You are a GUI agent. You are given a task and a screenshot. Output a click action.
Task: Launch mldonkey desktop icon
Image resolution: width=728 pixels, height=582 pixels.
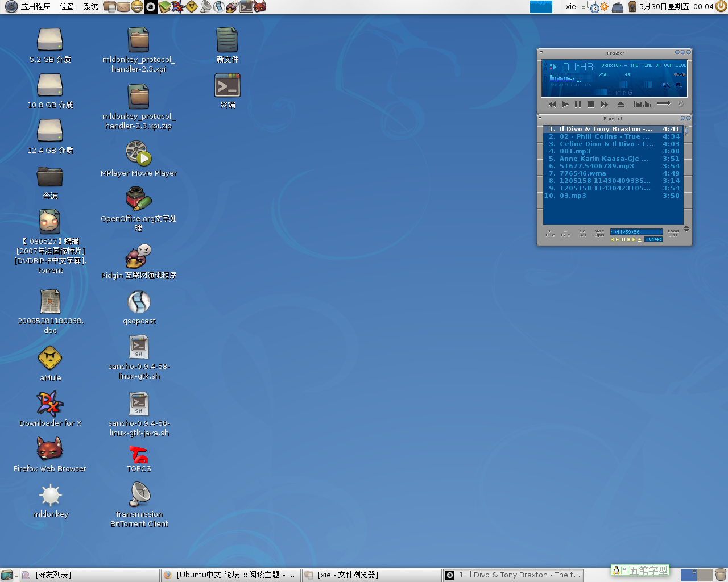50,494
